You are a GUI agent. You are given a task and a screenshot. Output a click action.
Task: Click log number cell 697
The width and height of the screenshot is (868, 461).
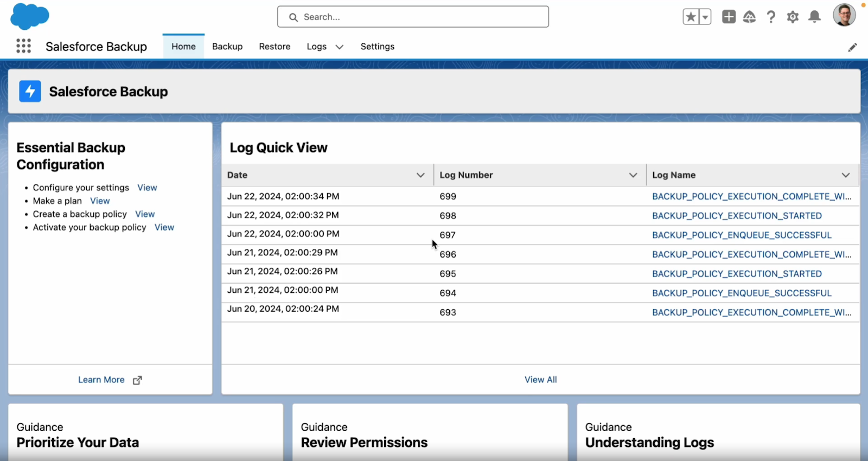click(448, 235)
